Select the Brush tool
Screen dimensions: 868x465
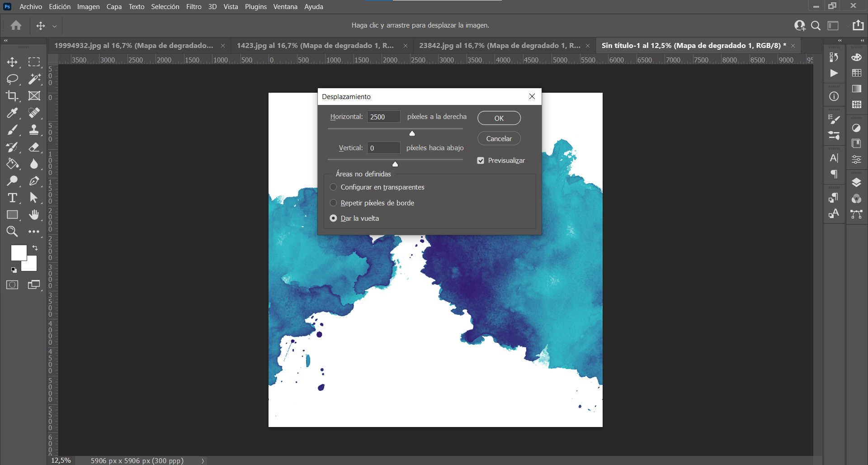(x=12, y=130)
